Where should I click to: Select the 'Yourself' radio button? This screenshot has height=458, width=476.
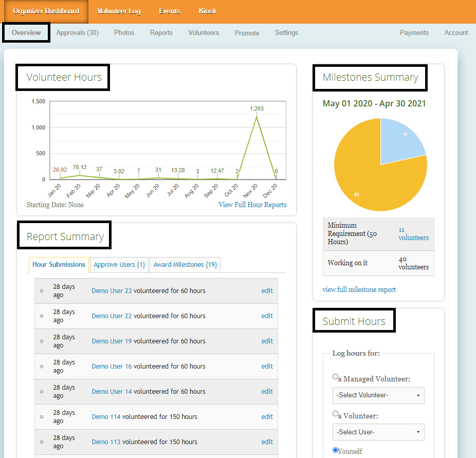[x=336, y=450]
